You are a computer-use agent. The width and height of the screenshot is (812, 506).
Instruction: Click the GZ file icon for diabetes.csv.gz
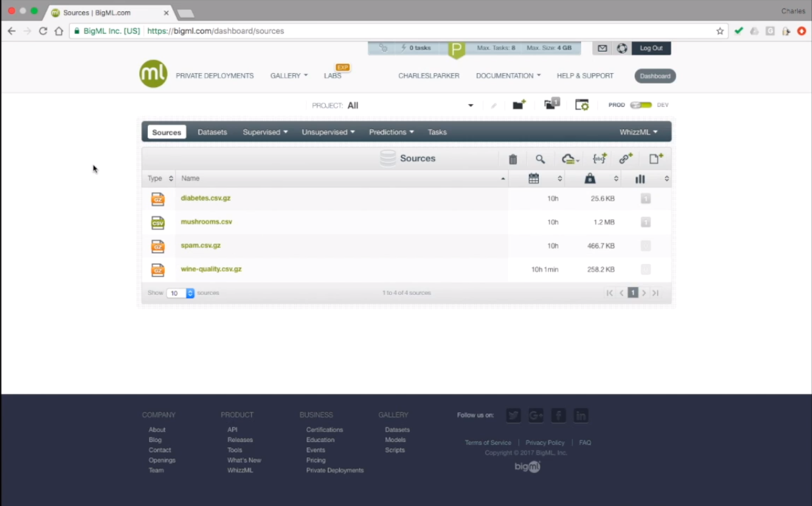click(x=158, y=199)
